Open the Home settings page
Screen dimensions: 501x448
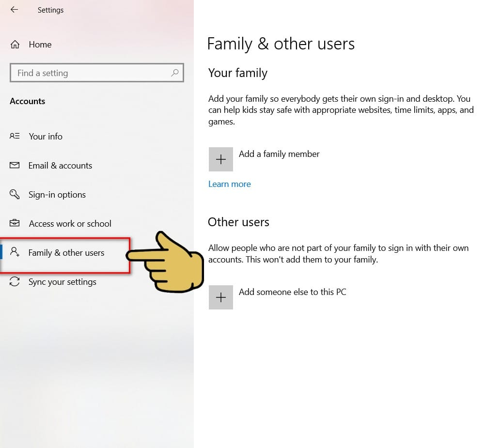tap(40, 45)
